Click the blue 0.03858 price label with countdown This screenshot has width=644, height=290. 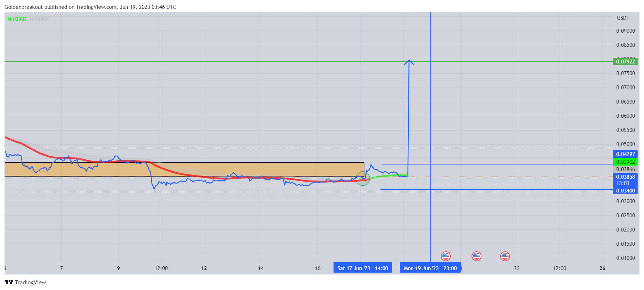[x=625, y=180]
